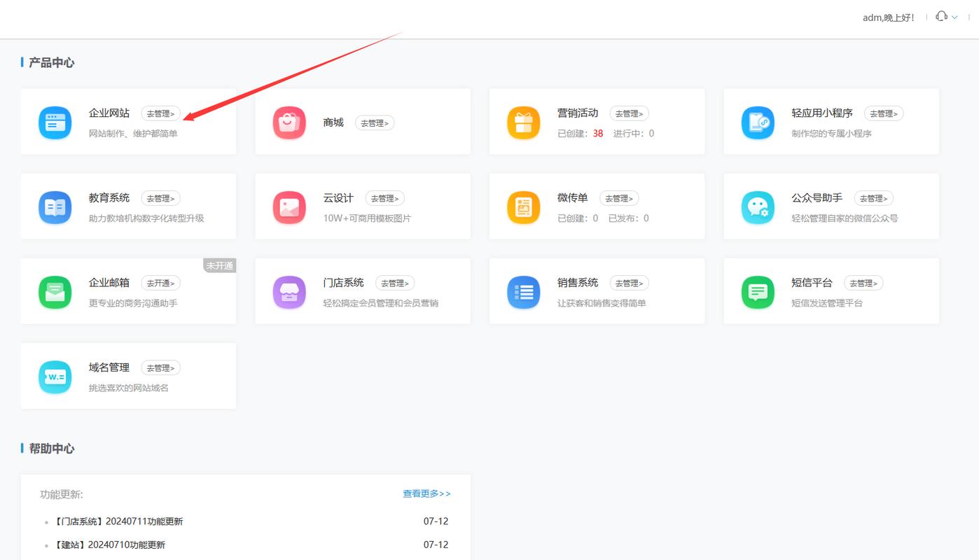Image resolution: width=979 pixels, height=560 pixels.
Task: Click 助力教培机构数字化转型升级 description
Action: coord(146,218)
